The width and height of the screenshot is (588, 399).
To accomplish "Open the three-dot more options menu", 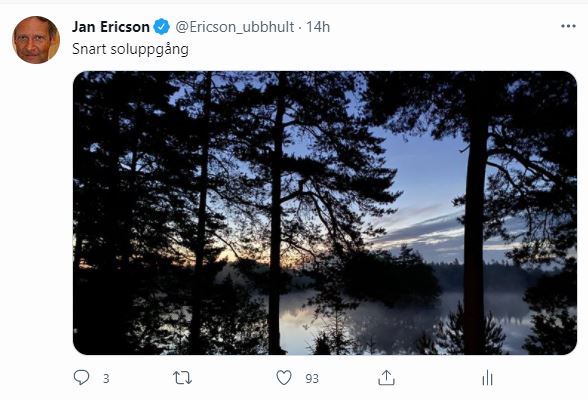I will point(568,26).
